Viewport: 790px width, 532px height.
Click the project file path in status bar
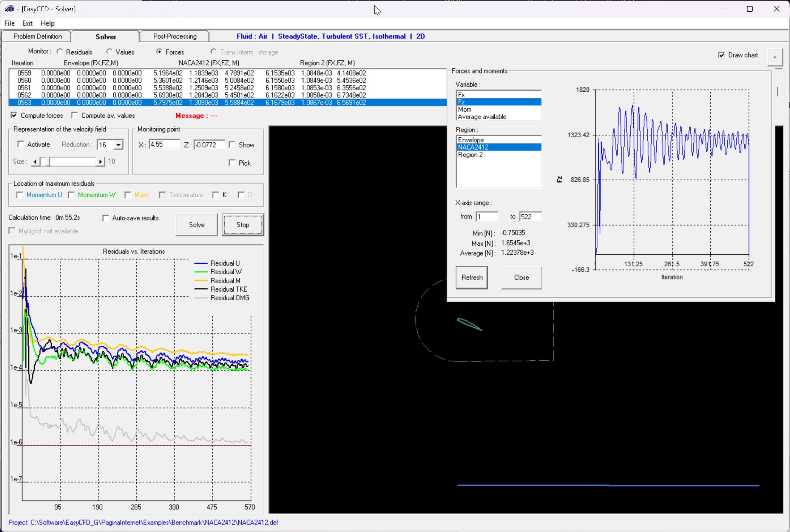pos(143,523)
